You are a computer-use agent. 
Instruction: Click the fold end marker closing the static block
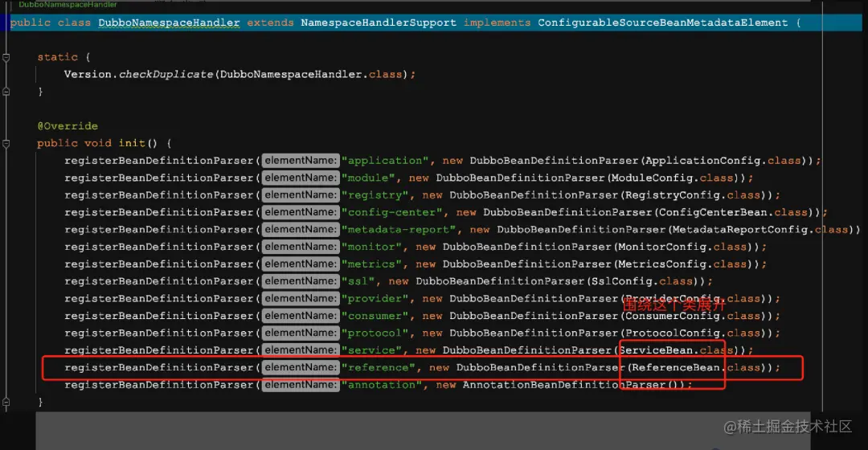[6, 92]
